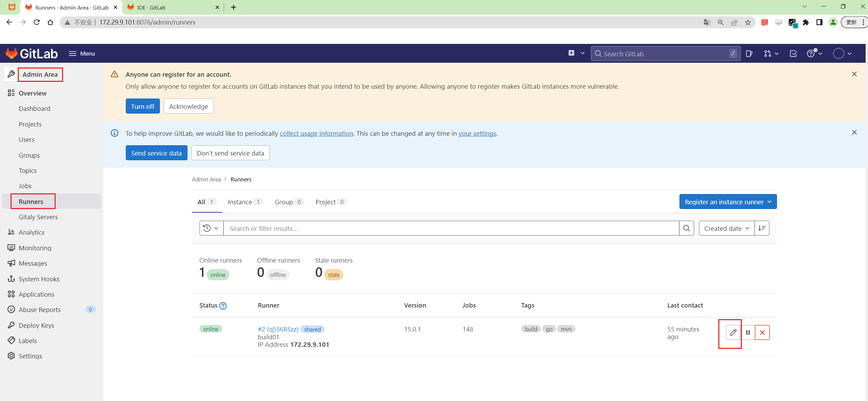Open a new browser tab
Image resolution: width=868 pixels, height=401 pixels.
coord(234,7)
